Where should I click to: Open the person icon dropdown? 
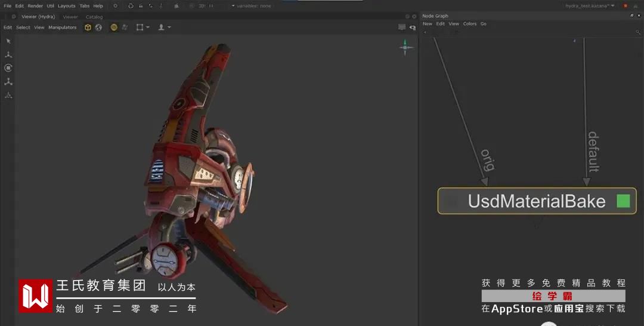pos(165,27)
